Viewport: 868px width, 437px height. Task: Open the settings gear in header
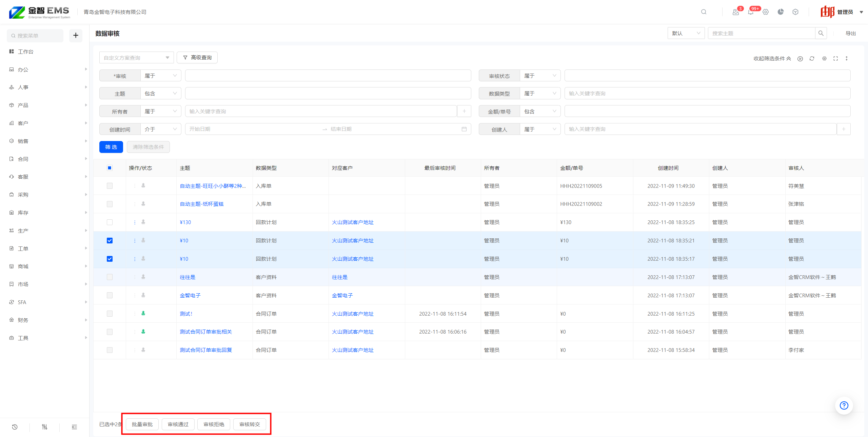pos(766,12)
